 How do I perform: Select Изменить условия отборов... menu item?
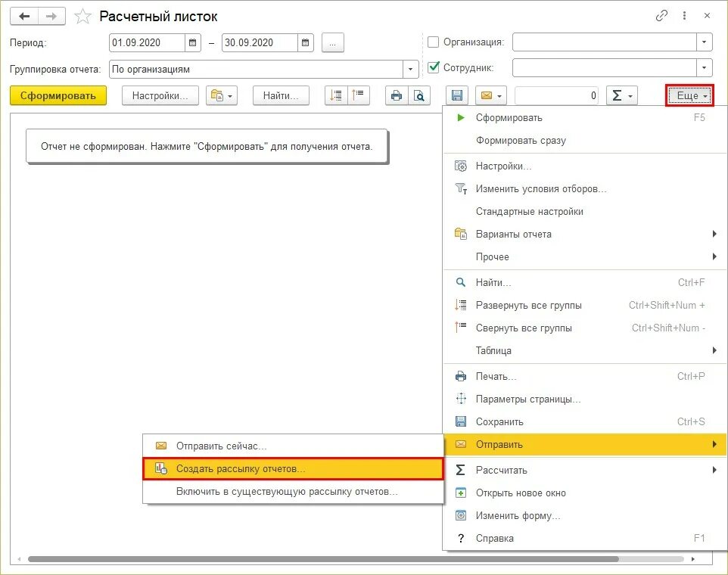coord(585,189)
